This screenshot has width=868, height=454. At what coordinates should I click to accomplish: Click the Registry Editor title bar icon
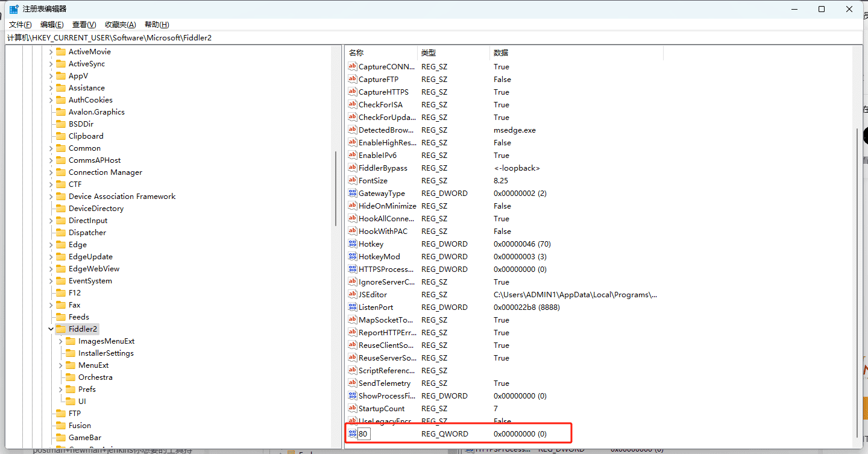point(13,9)
